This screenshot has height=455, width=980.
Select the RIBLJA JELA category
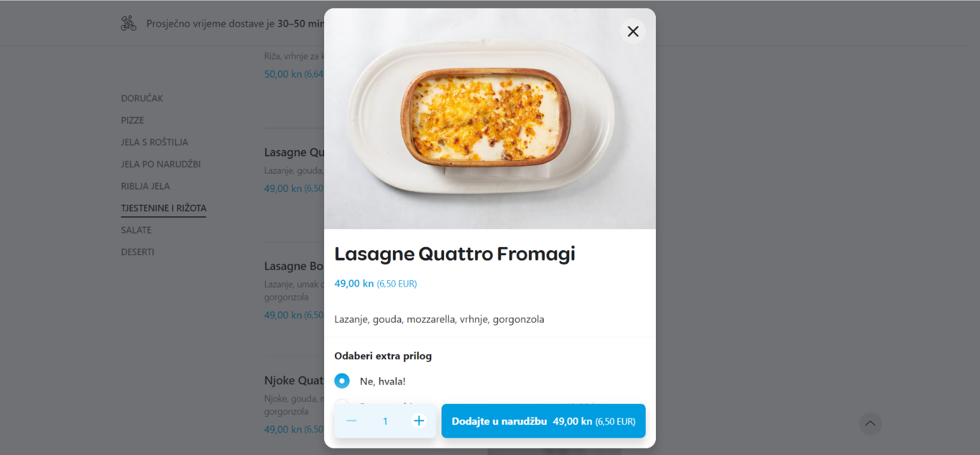click(145, 186)
